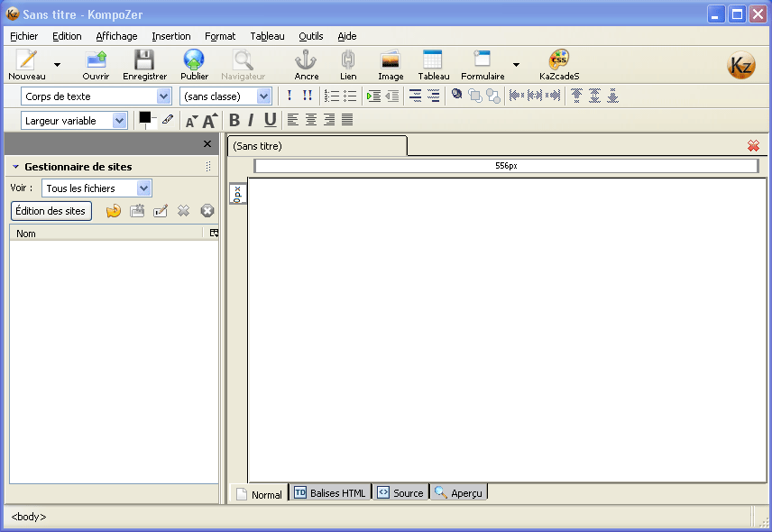Click the Édition des sites button
This screenshot has height=532, width=772.
(51, 211)
